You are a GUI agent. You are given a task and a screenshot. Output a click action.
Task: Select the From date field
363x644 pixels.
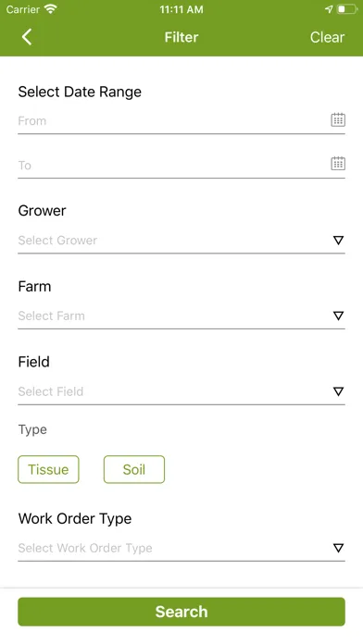point(181,121)
